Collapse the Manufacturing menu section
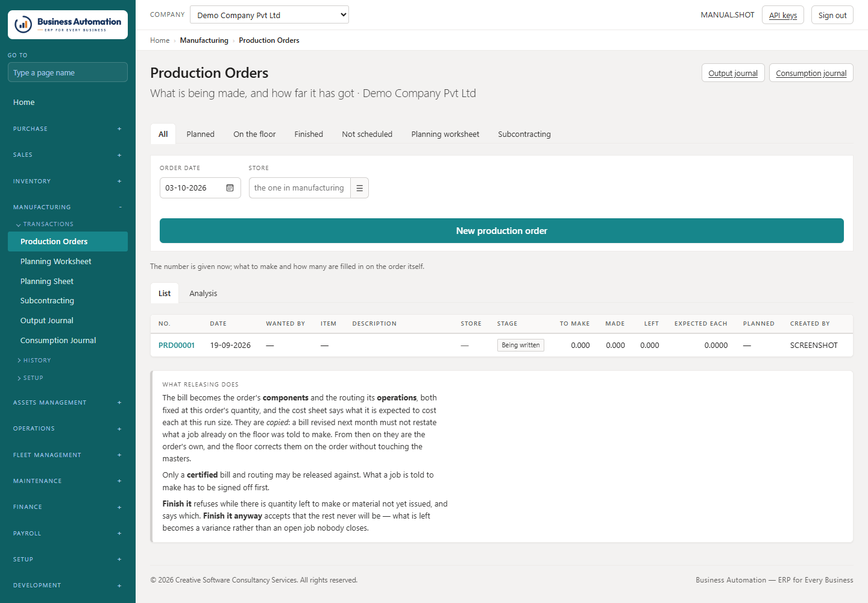Viewport: 868px width, 603px height. 68,207
